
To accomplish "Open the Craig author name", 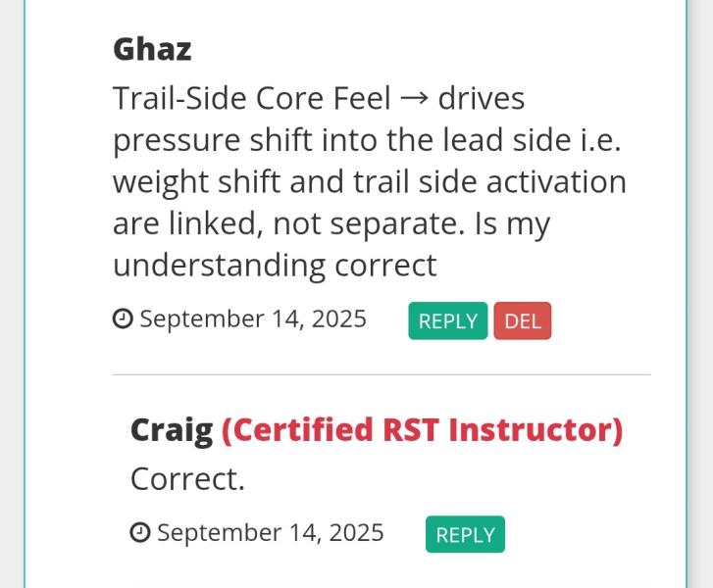I will tap(172, 430).
